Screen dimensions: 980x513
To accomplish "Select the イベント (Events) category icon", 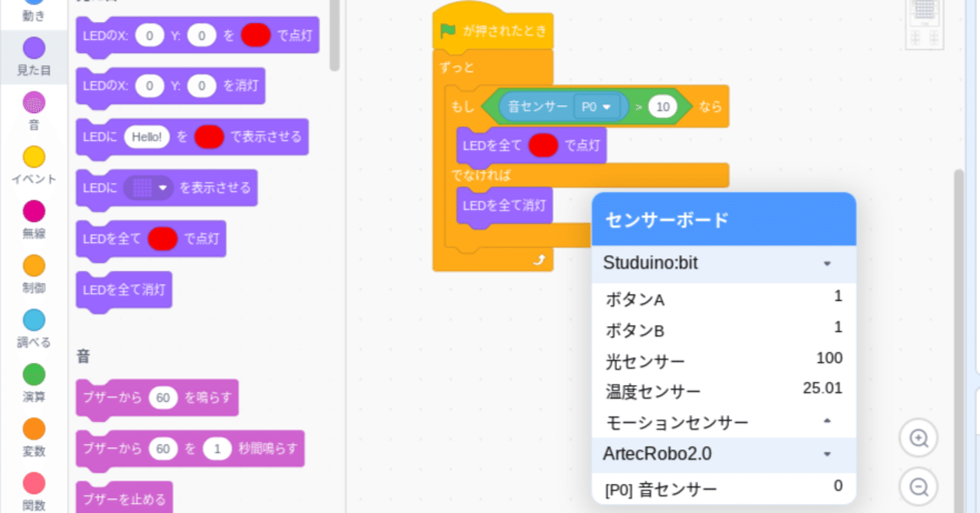I will pos(33,157).
